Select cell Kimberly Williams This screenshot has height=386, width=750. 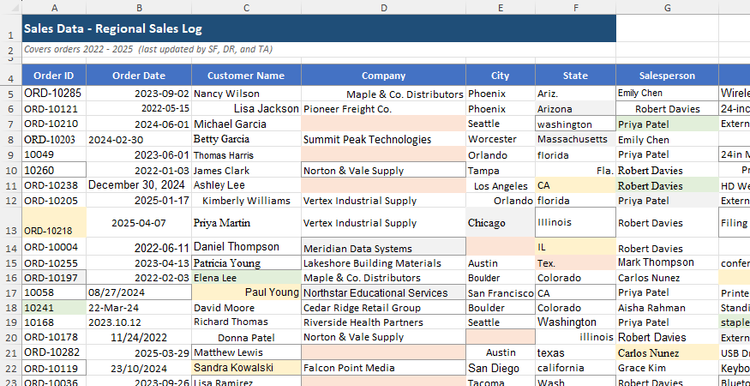pyautogui.click(x=246, y=200)
